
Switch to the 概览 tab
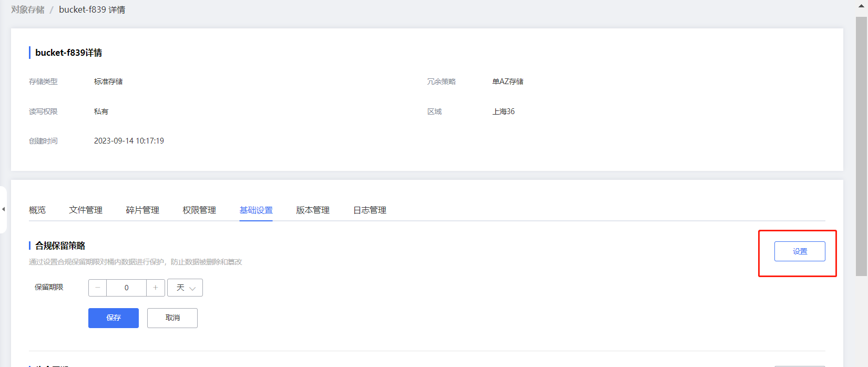coord(37,210)
